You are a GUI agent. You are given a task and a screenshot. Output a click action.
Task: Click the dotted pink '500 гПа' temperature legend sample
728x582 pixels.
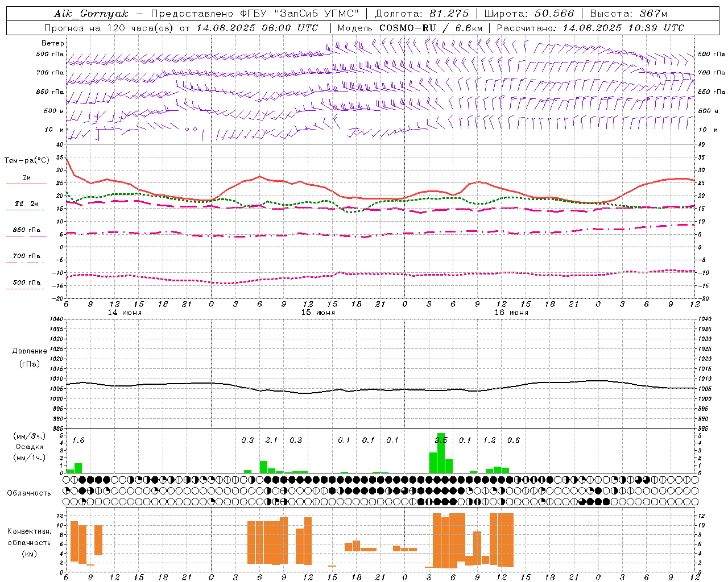25,289
